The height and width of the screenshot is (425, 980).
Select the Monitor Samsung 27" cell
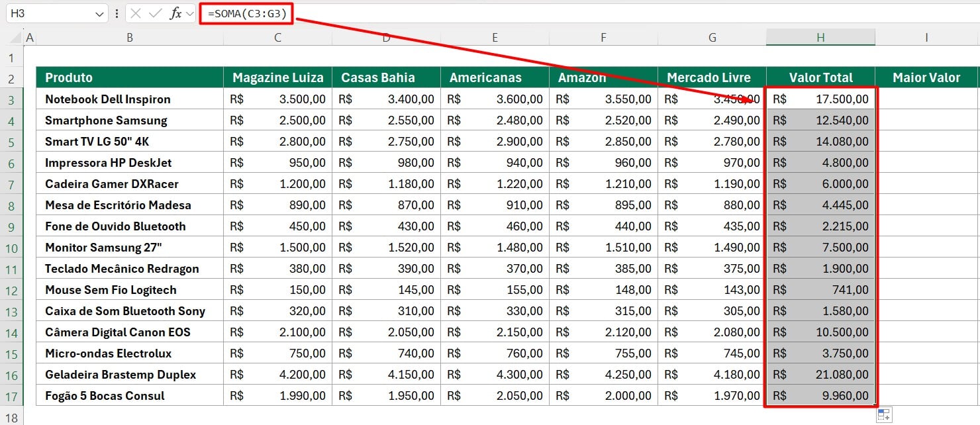(x=130, y=247)
